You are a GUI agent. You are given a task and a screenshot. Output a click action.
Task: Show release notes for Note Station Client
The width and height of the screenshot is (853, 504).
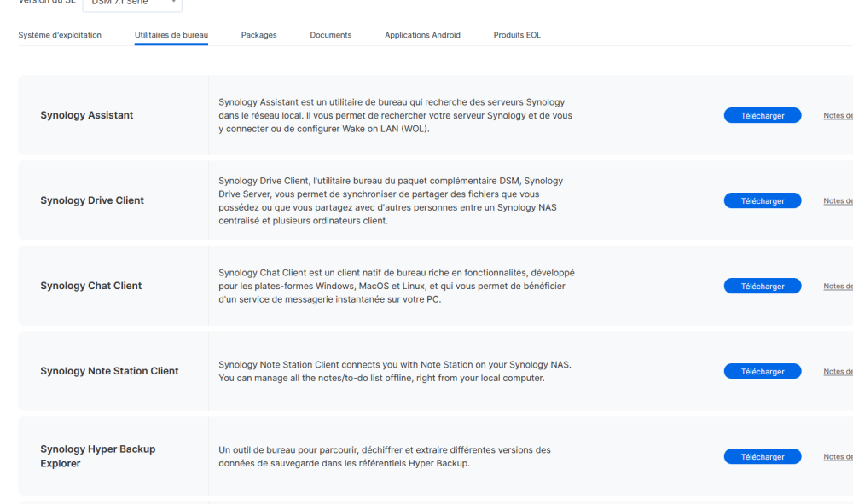pyautogui.click(x=838, y=372)
